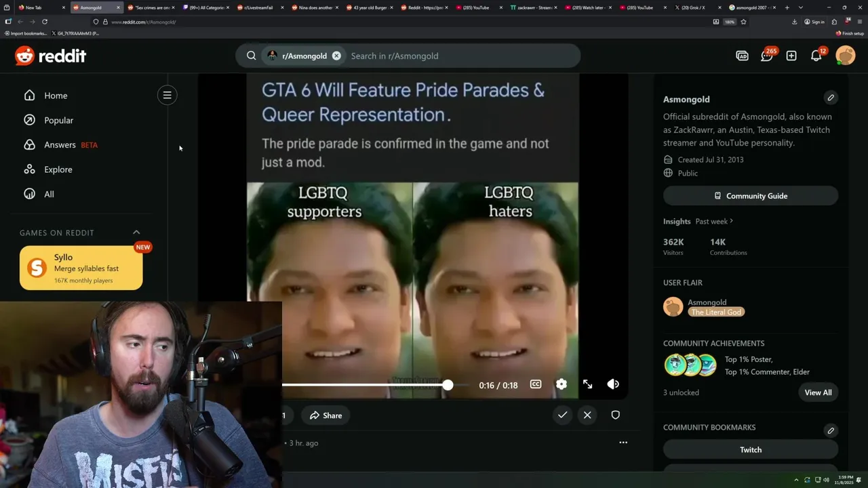Open the Twitch bookmark
The height and width of the screenshot is (488, 868).
click(751, 449)
